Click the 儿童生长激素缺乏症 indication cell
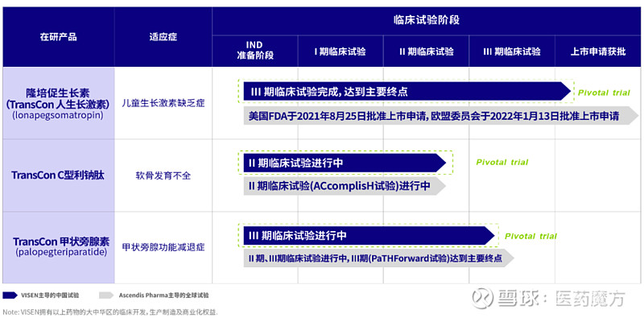 click(x=163, y=103)
